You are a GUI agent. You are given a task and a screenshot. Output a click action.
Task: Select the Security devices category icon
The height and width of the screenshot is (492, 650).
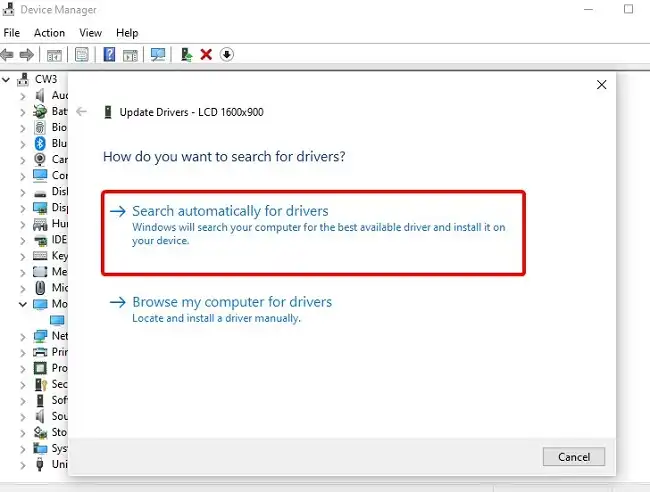(41, 384)
